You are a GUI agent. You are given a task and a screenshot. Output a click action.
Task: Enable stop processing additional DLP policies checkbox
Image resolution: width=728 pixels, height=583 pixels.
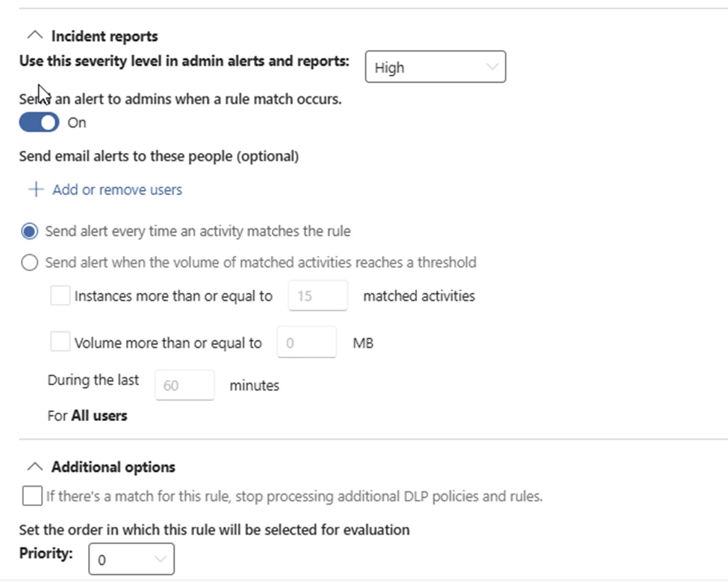pos(32,496)
